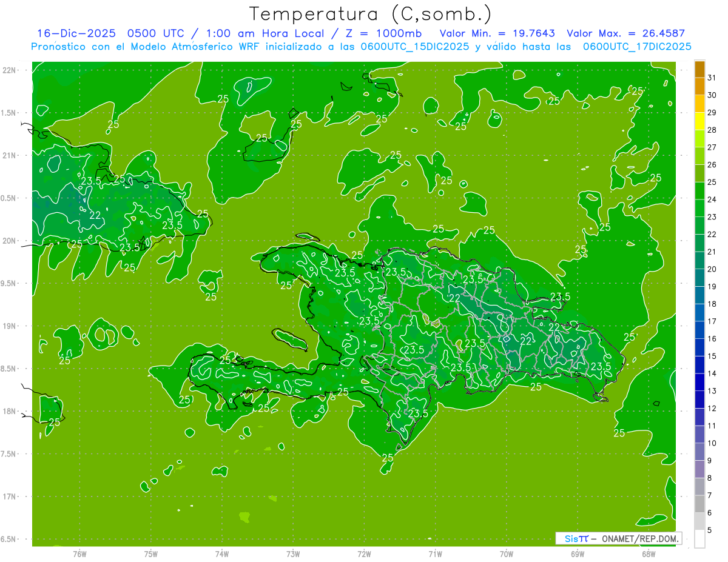Click the color scale label 8
This screenshot has width=728, height=562.
(x=710, y=478)
